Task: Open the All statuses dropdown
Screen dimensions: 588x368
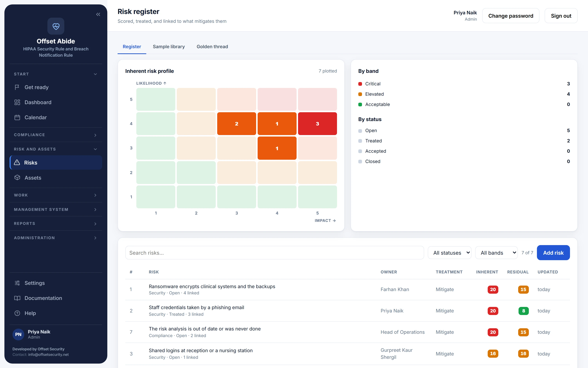Action: (449, 253)
